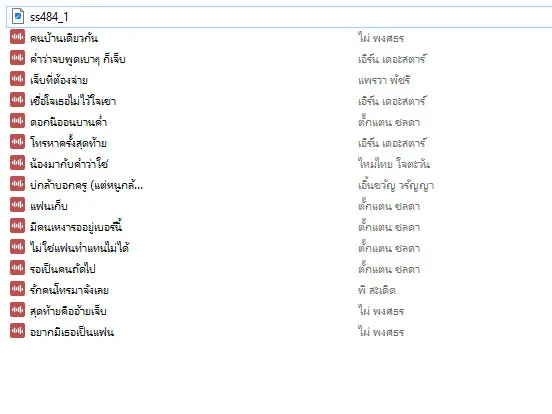The height and width of the screenshot is (414, 552).
Task: Click audio icon for รักคนโทรมาจังเลย
Action: 17,289
